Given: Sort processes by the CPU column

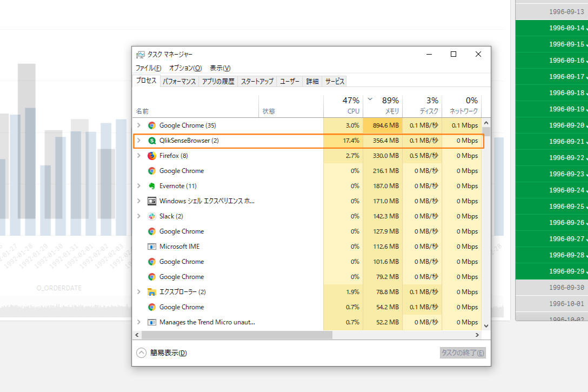Looking at the screenshot, I should [343, 106].
